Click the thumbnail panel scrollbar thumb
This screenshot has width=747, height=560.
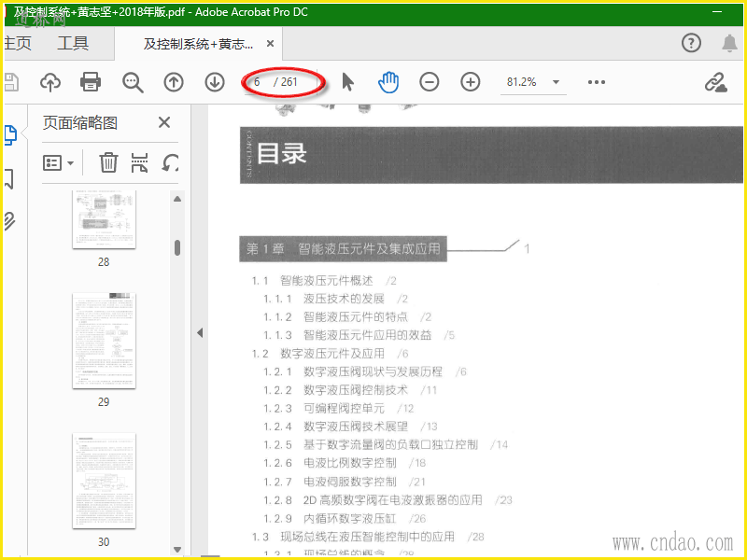point(177,247)
